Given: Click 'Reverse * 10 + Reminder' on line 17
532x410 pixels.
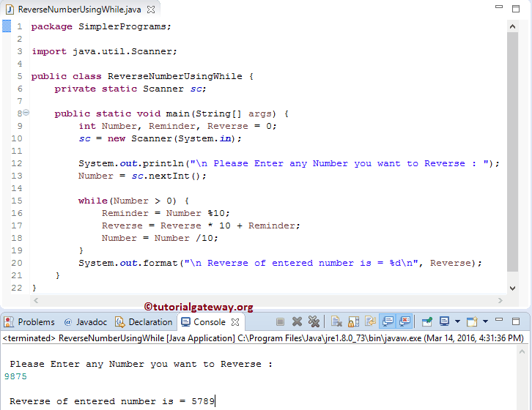Looking at the screenshot, I should (227, 225).
